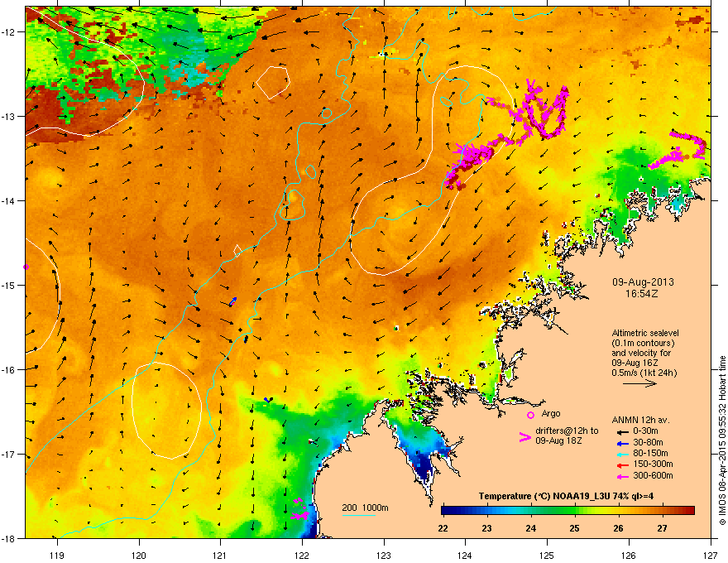Click the magenta drifters arrowhead legend symbol
This screenshot has height=563, width=728.
point(524,437)
